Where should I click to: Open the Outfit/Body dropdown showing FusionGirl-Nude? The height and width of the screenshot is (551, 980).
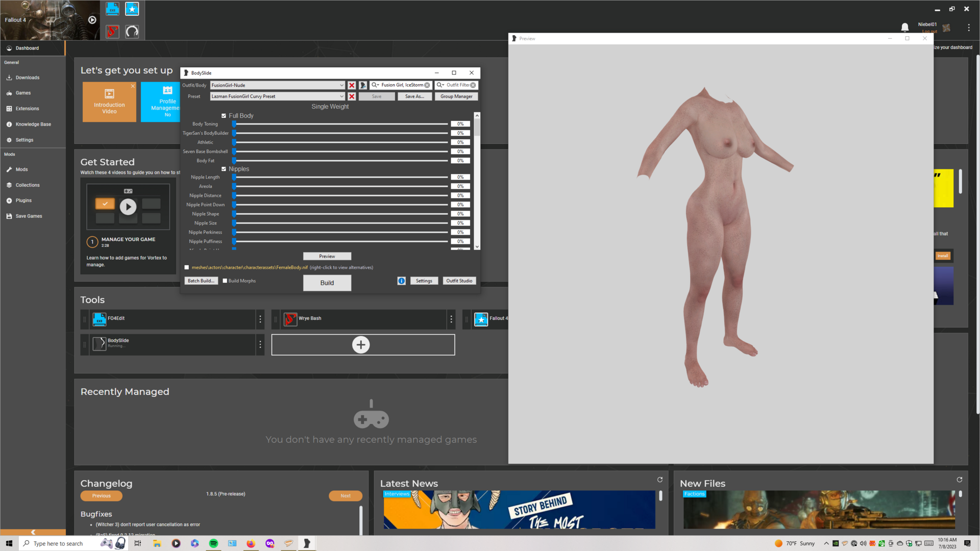278,85
